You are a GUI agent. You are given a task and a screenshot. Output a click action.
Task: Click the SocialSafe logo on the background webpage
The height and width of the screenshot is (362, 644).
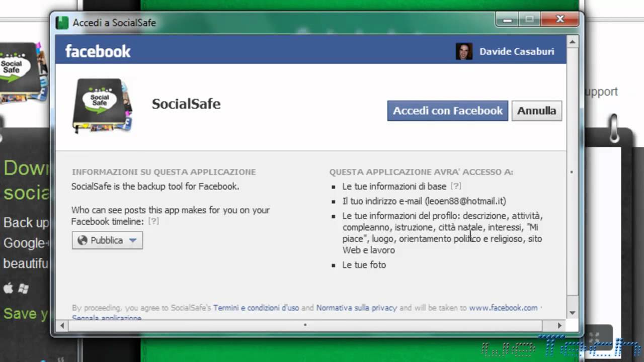23,73
